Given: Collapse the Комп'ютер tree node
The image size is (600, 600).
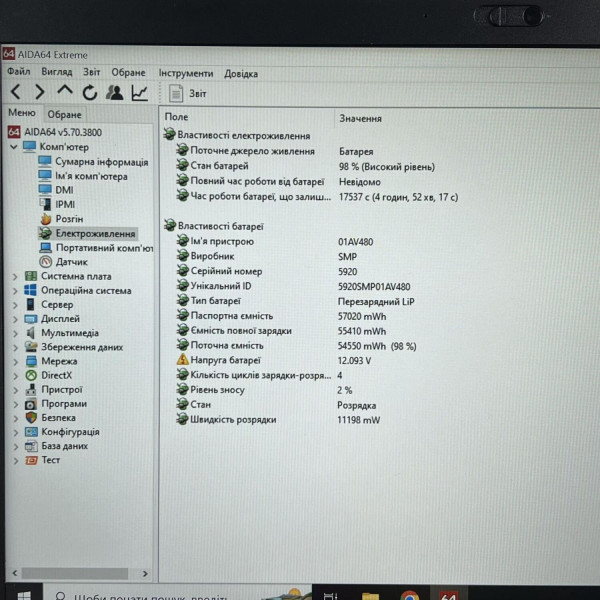Looking at the screenshot, I should 13,147.
